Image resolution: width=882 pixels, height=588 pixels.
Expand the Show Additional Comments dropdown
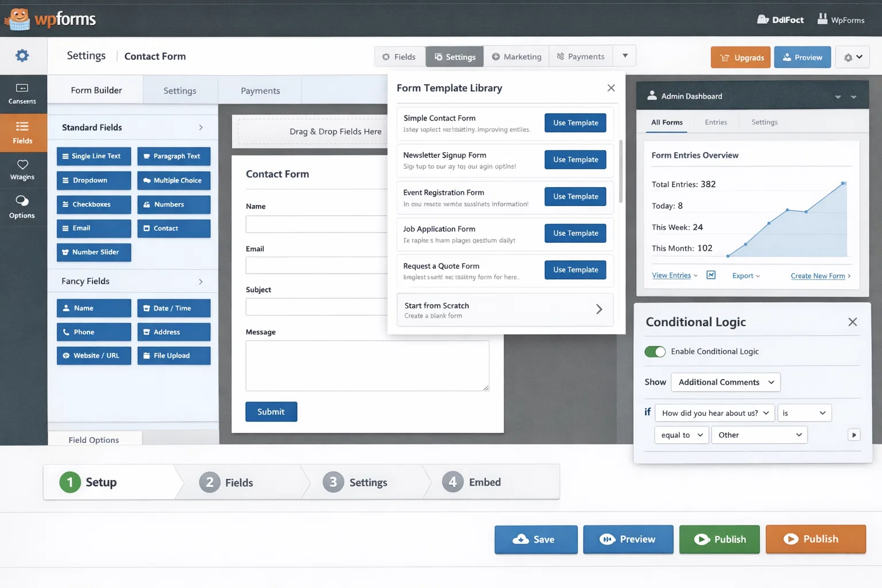pyautogui.click(x=725, y=382)
